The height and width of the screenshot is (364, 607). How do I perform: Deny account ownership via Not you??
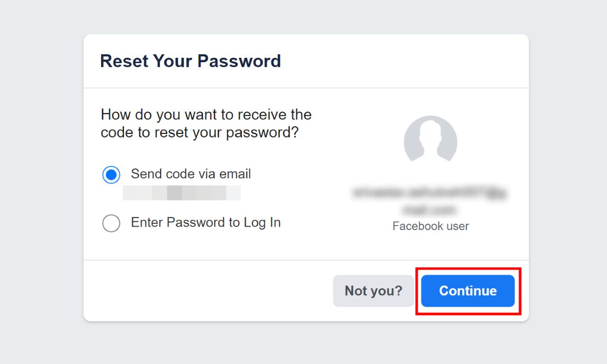(x=373, y=291)
